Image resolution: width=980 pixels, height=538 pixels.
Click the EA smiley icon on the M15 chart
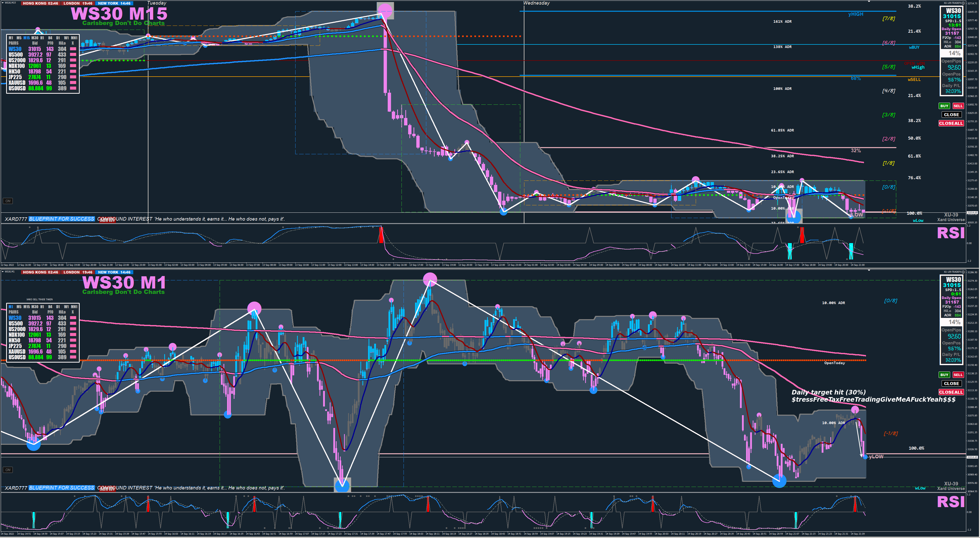(963, 3)
